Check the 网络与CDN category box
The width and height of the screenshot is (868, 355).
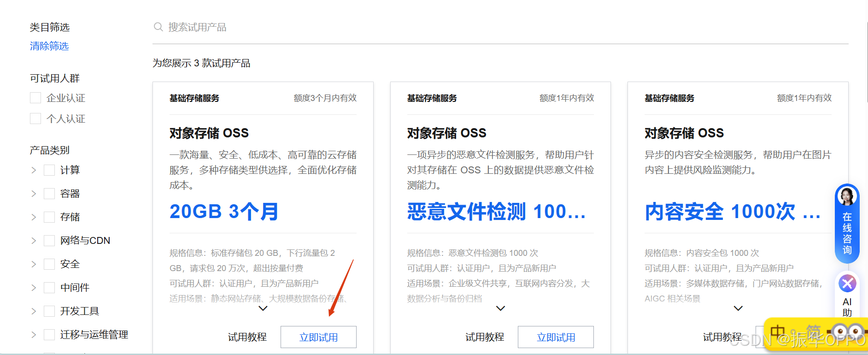point(49,241)
